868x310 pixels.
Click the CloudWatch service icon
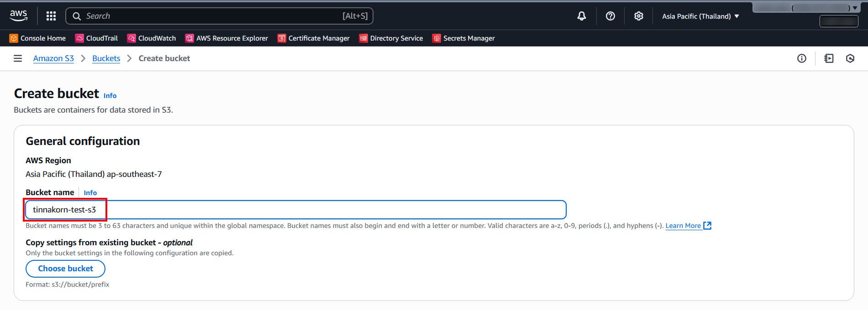tap(132, 38)
